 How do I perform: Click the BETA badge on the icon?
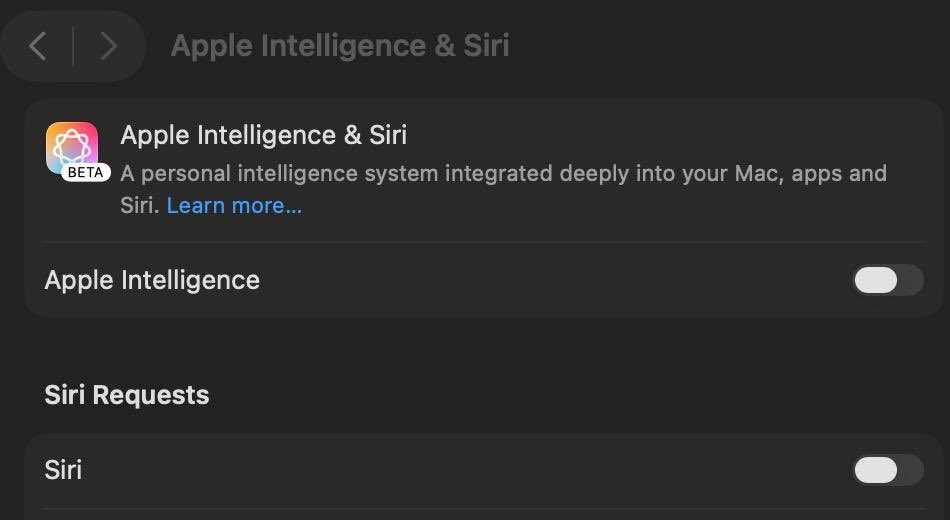click(86, 172)
